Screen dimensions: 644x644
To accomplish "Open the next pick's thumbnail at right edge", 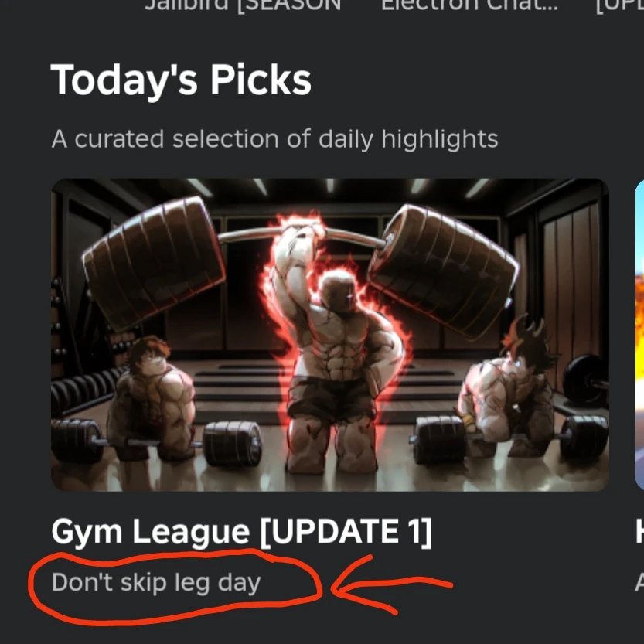I will click(x=639, y=335).
